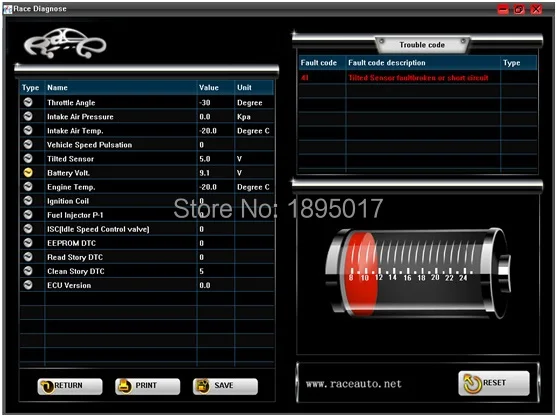The width and height of the screenshot is (557, 417).
Task: Click the type icon beside ISC(Idle Speed Control valve)
Action: tap(28, 228)
